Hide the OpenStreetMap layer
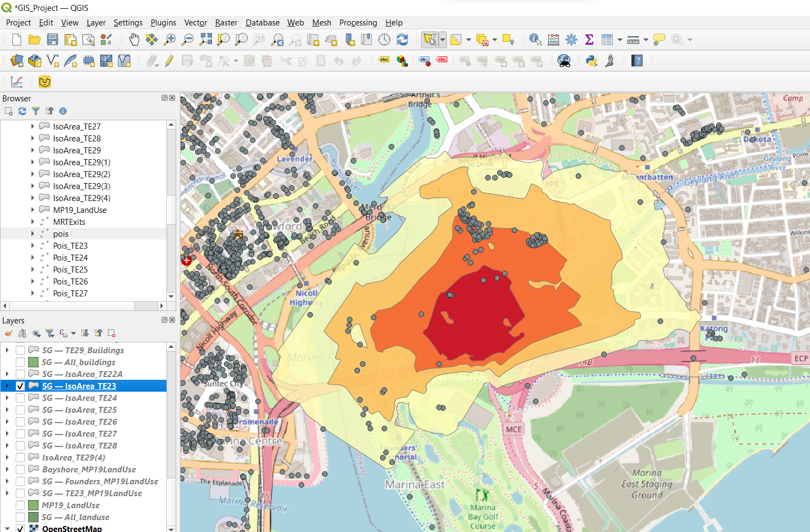 coord(21,529)
